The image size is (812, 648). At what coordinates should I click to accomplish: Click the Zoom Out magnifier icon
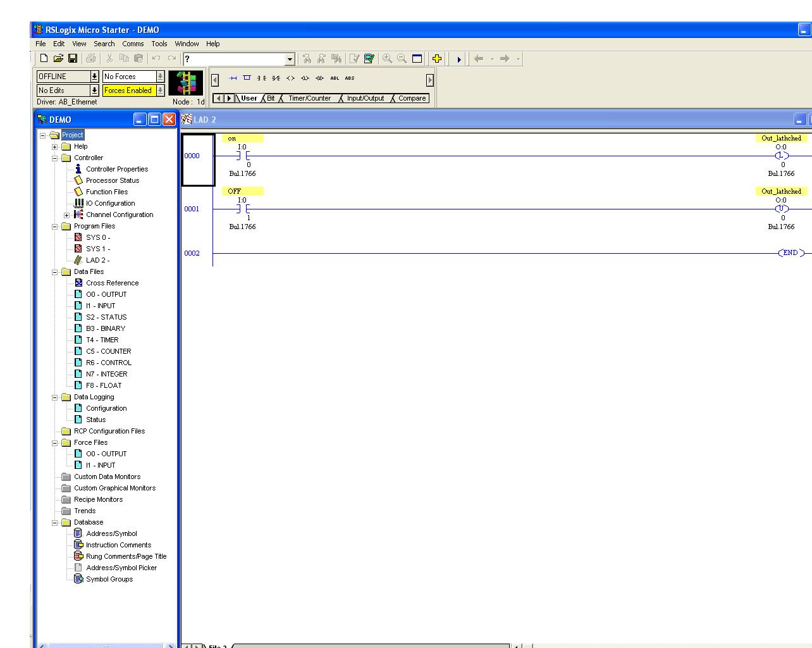[402, 59]
